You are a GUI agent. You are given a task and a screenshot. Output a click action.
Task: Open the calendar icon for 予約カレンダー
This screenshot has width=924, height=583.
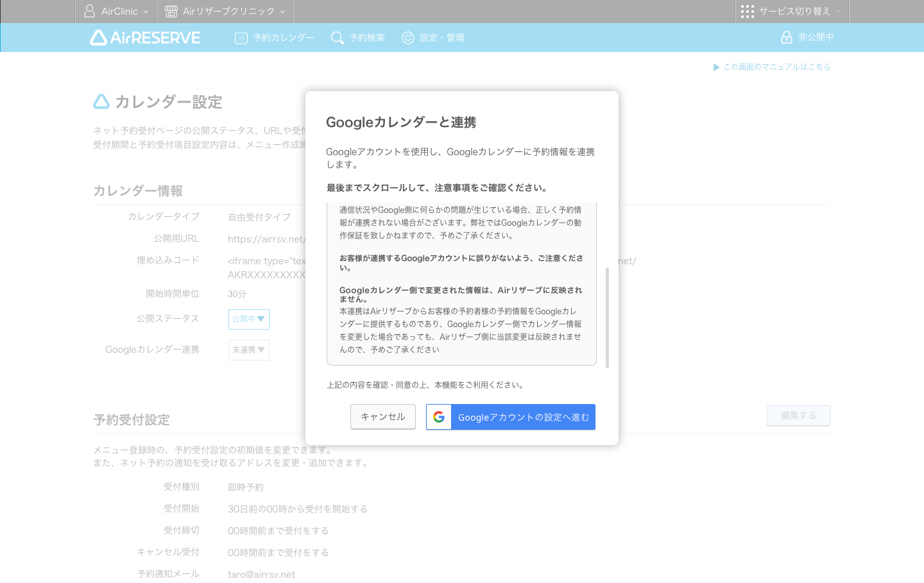(x=240, y=37)
